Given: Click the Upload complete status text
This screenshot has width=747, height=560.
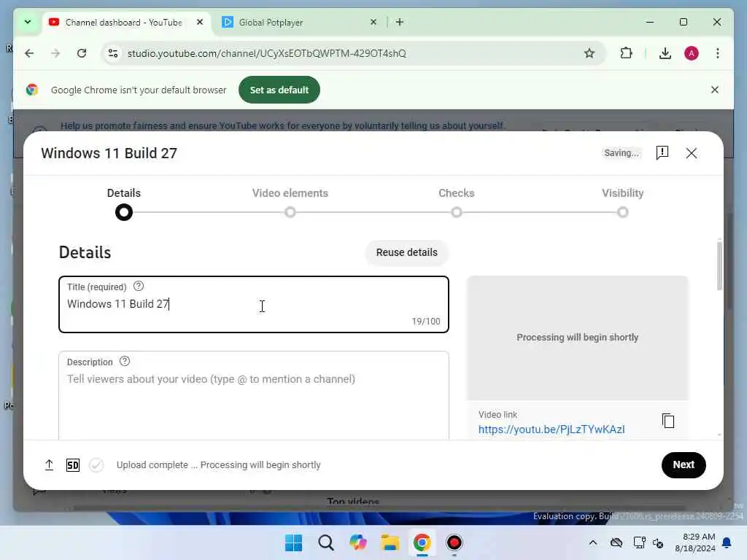Looking at the screenshot, I should [219, 464].
